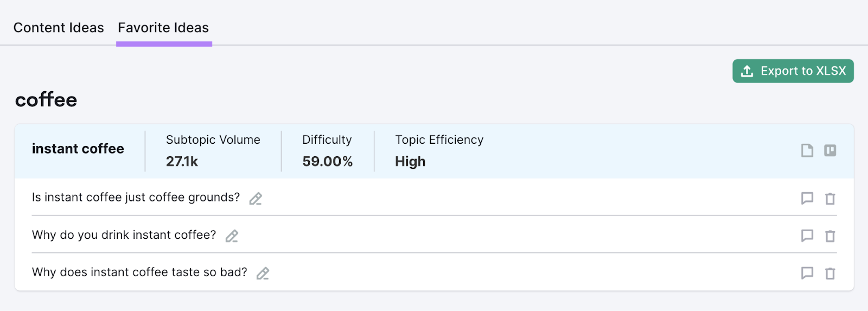
Task: Add comment to 'taste so bad' idea
Action: pos(807,273)
